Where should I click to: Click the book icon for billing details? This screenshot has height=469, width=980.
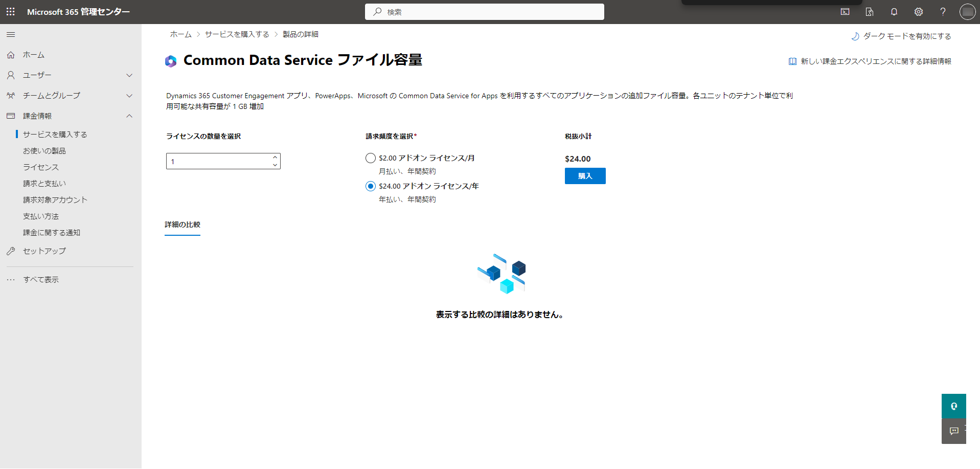[792, 61]
